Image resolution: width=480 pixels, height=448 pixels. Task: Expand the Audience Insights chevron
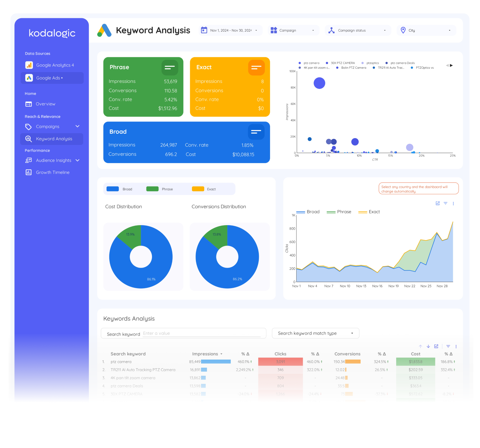77,160
